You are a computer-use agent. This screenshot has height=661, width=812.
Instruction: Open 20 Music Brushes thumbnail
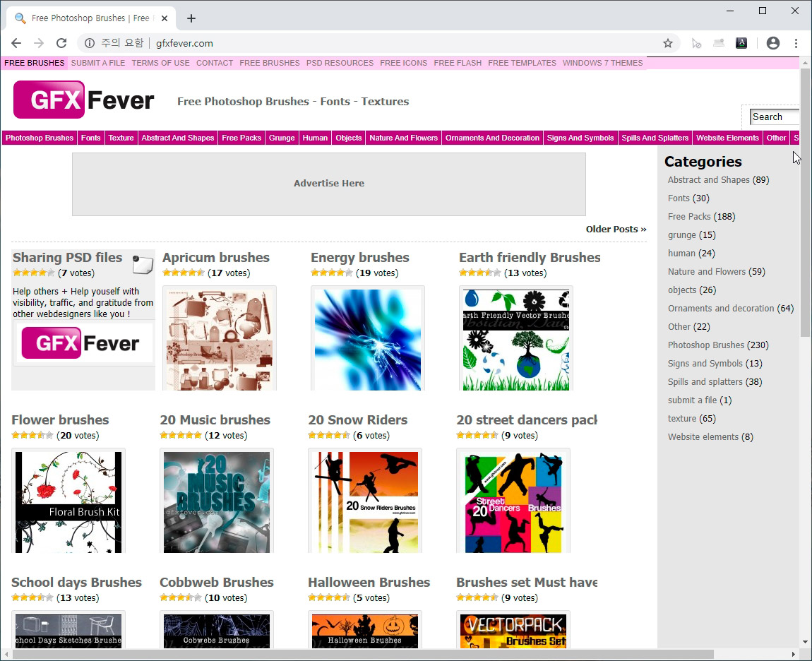217,501
